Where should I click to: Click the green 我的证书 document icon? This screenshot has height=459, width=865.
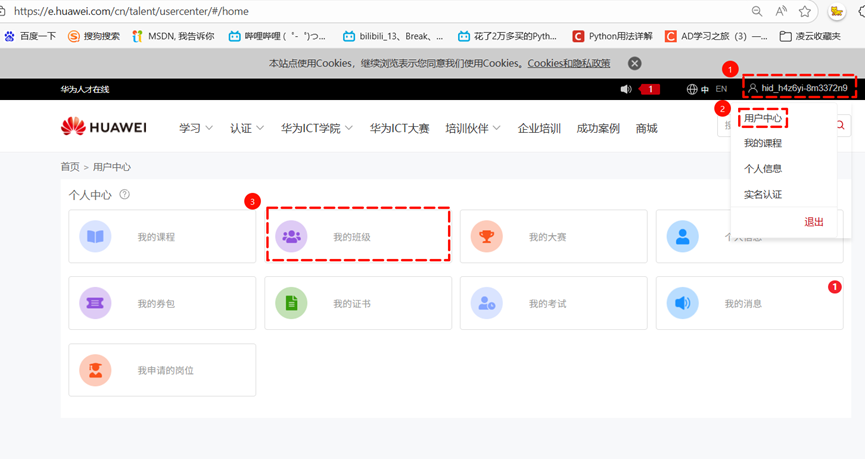point(291,303)
